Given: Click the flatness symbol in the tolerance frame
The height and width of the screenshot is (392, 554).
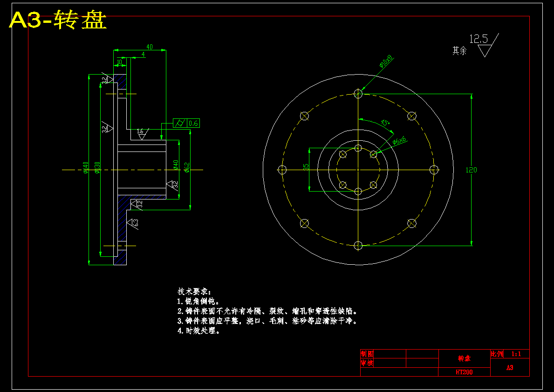Looking at the screenshot, I should (x=179, y=123).
